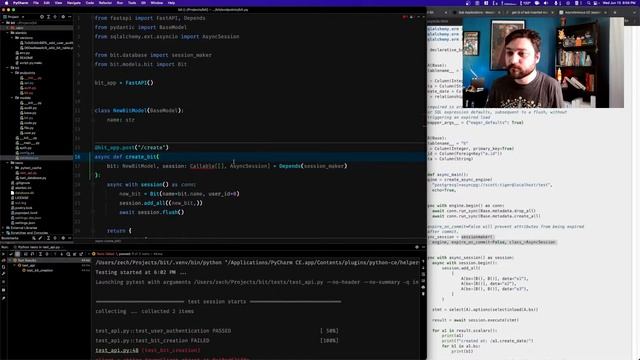The height and width of the screenshot is (360, 640).
Task: Open the Refactor menu
Action: pyautogui.click(x=105, y=3)
